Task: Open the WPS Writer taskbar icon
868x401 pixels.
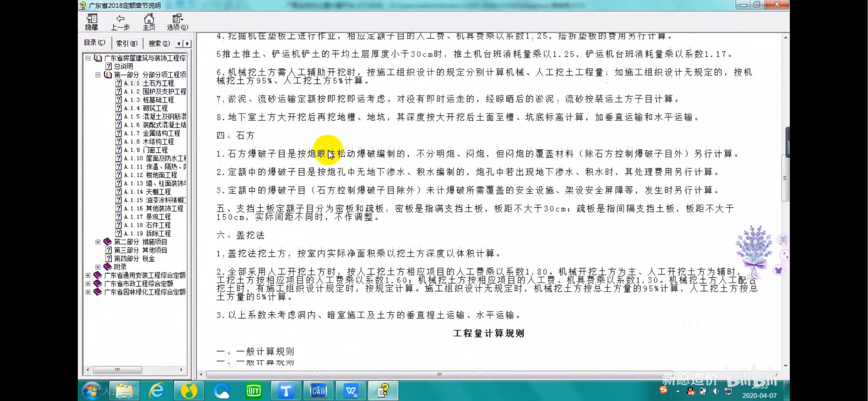Action: tap(351, 391)
